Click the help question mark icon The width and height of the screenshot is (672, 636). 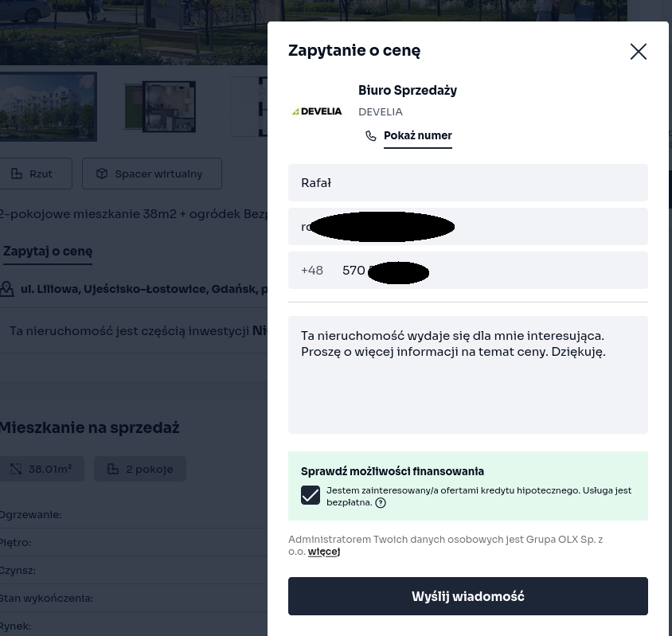(381, 503)
